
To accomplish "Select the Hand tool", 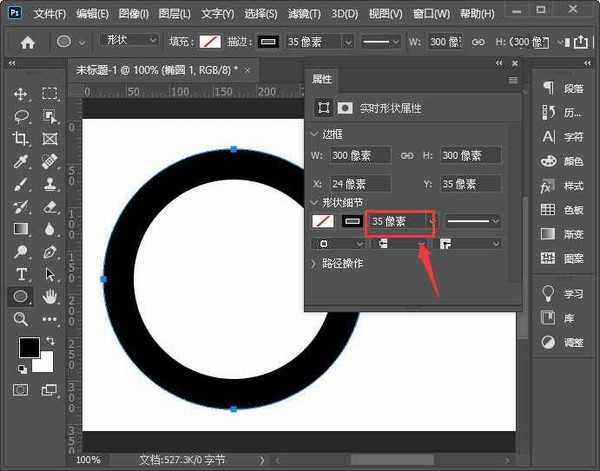I will [x=50, y=296].
